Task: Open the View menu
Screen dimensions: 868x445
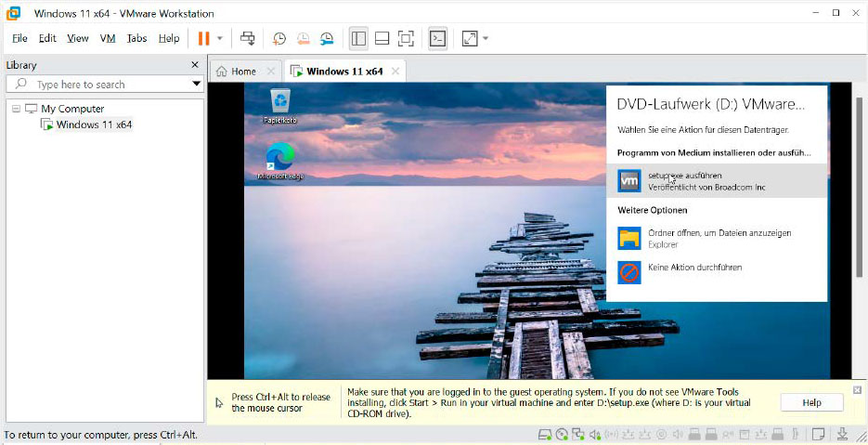Action: (77, 38)
